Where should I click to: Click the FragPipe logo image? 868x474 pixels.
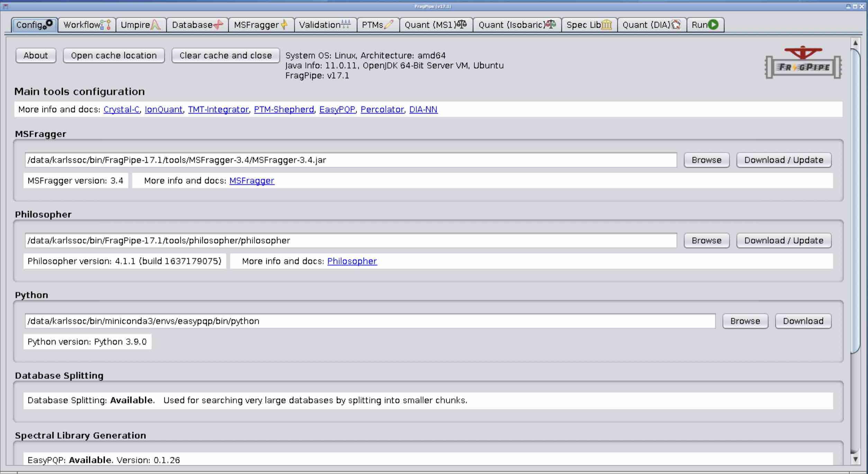[803, 63]
